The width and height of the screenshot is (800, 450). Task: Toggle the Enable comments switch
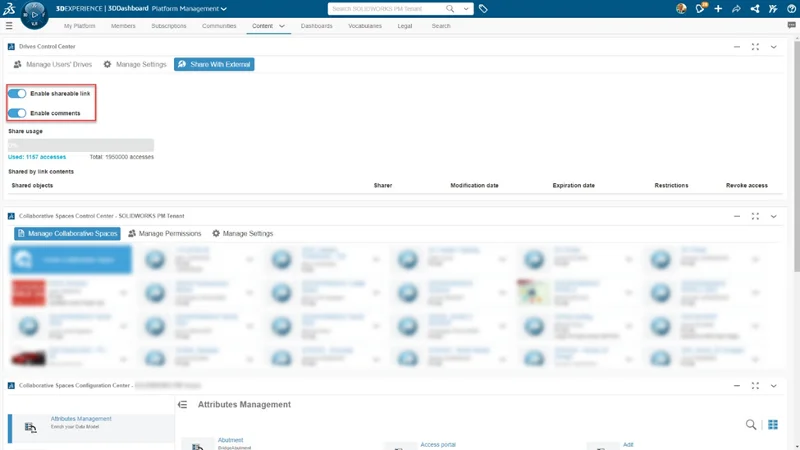(x=17, y=113)
